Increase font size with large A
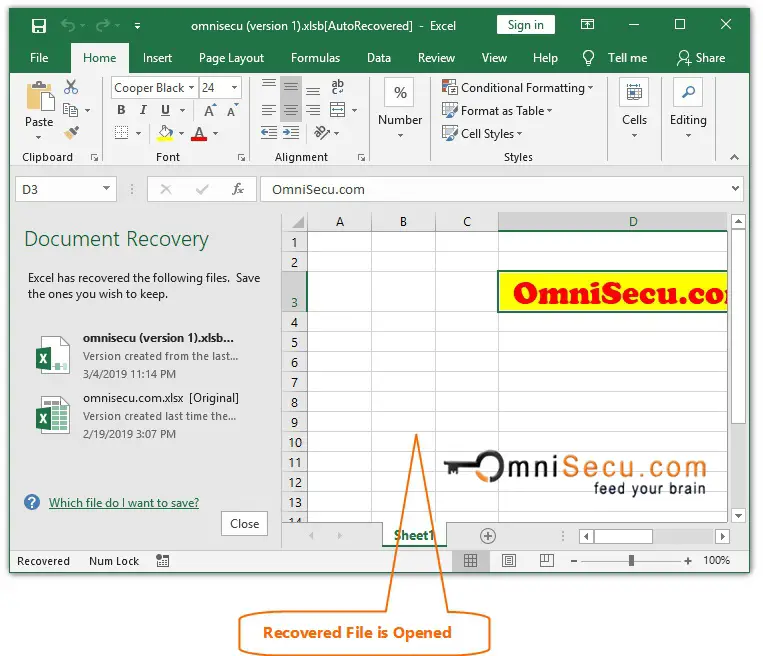763x656 pixels. click(210, 110)
